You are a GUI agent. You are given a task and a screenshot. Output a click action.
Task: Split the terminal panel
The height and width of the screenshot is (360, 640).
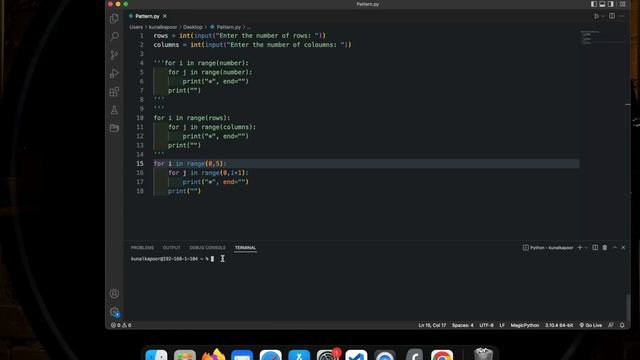click(x=595, y=247)
